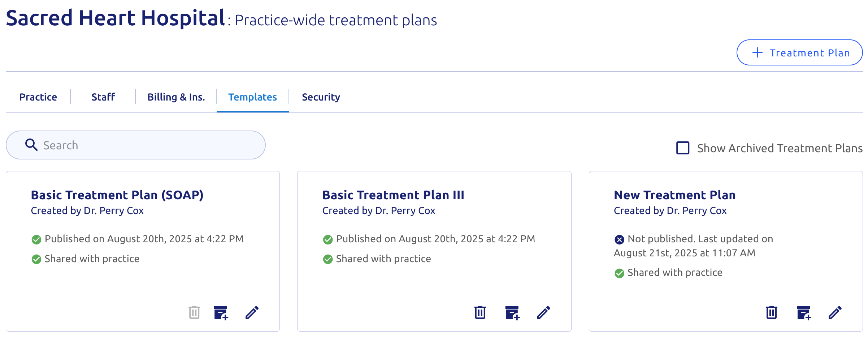
Task: Click the magnifying glass search icon
Action: [31, 145]
